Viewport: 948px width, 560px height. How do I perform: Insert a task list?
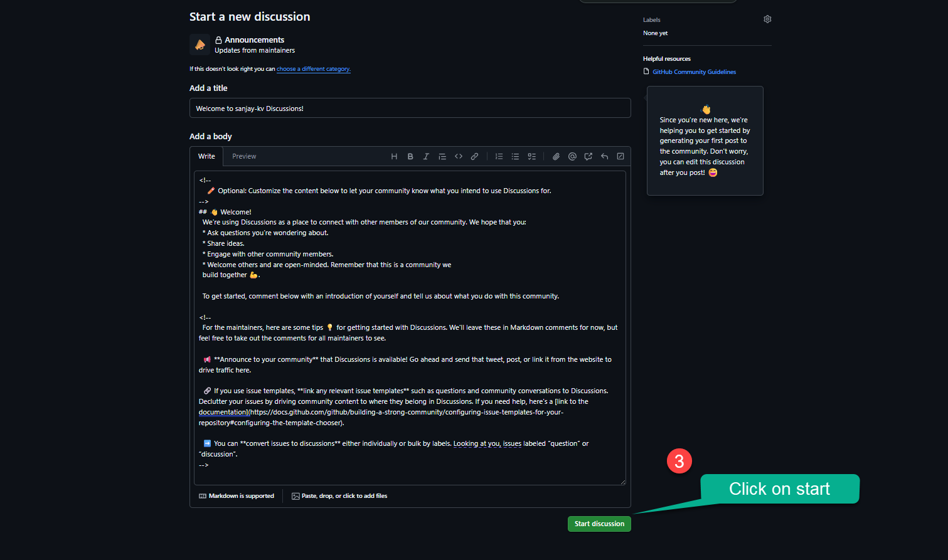point(531,157)
